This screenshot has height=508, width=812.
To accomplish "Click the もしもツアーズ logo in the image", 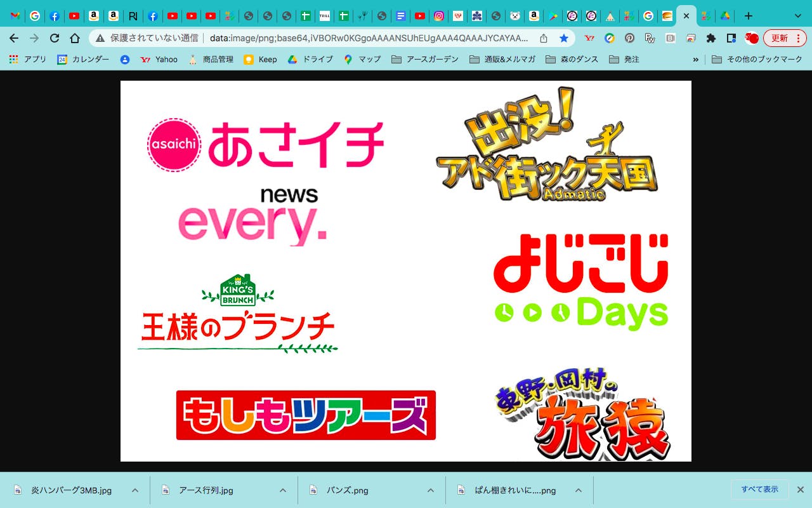I will coord(306,415).
